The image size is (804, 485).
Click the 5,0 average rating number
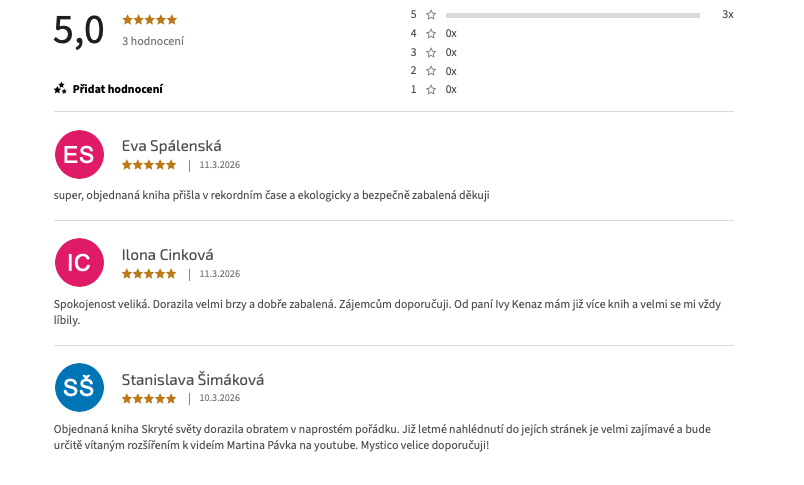[x=79, y=30]
